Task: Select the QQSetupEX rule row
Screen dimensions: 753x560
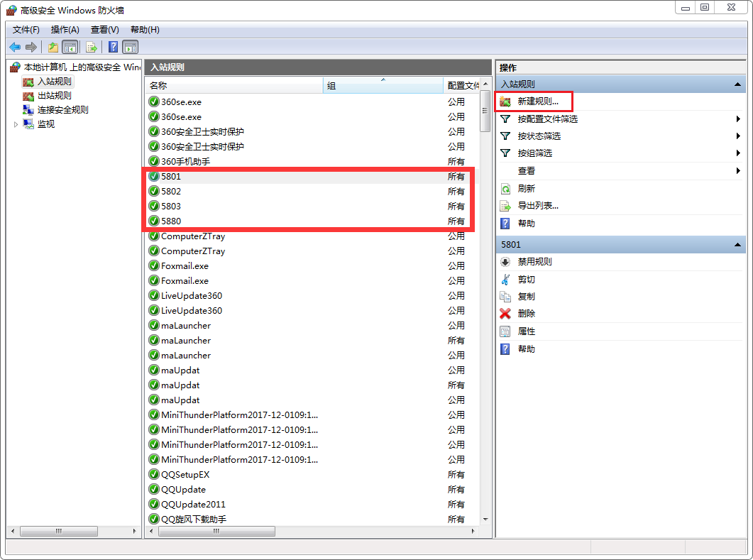Action: [x=312, y=475]
